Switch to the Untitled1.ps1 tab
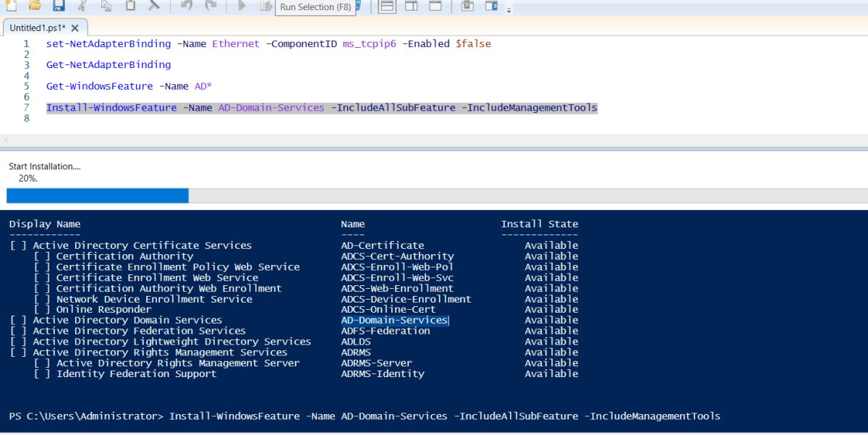The width and height of the screenshot is (868, 435). [38, 28]
